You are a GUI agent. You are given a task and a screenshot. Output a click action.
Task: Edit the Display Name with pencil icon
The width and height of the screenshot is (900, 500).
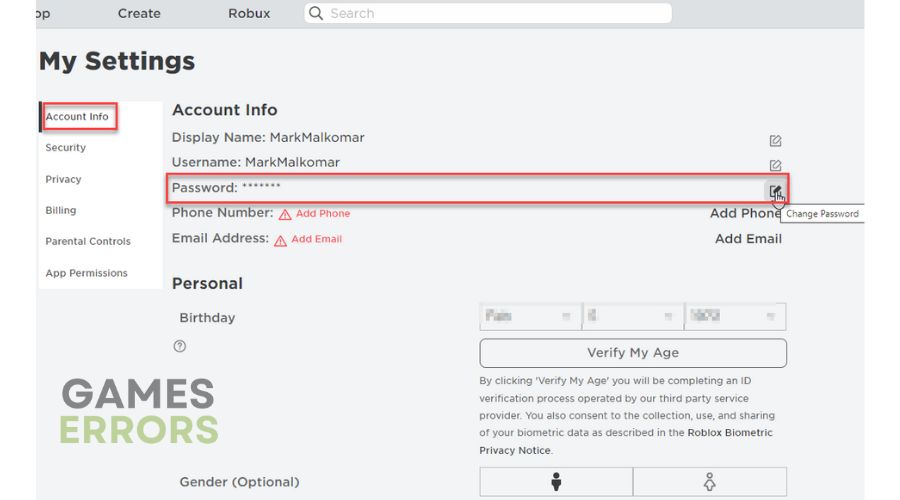coord(775,141)
